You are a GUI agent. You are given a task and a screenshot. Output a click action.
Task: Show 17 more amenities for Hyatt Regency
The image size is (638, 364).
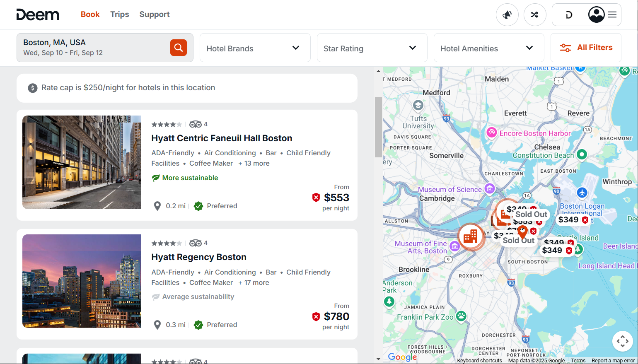click(x=254, y=282)
